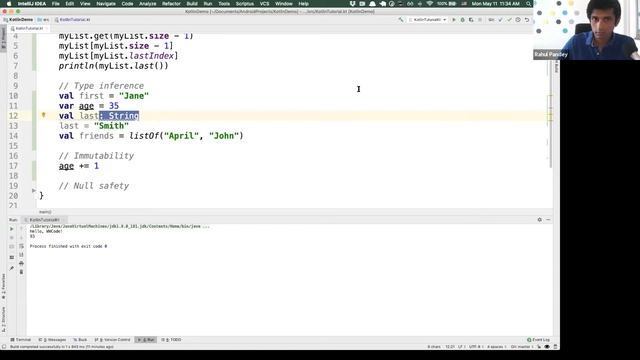Open the Terminal tool window

pos(20,340)
